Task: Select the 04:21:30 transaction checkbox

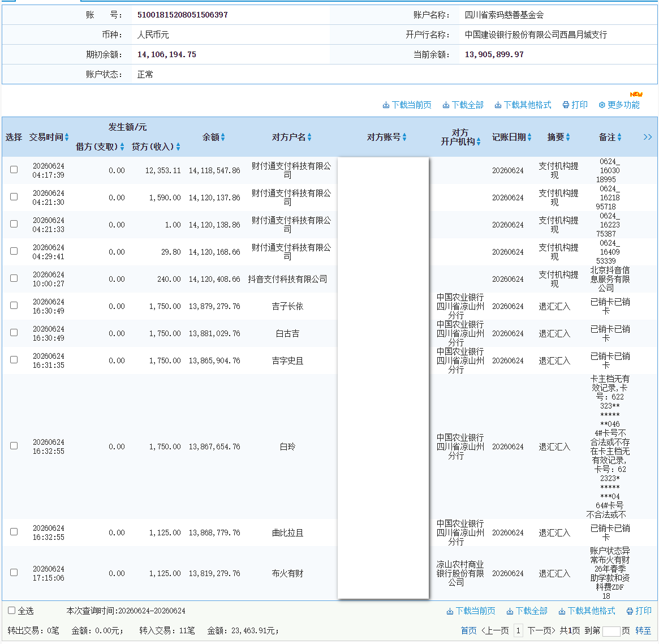Action: (x=14, y=197)
